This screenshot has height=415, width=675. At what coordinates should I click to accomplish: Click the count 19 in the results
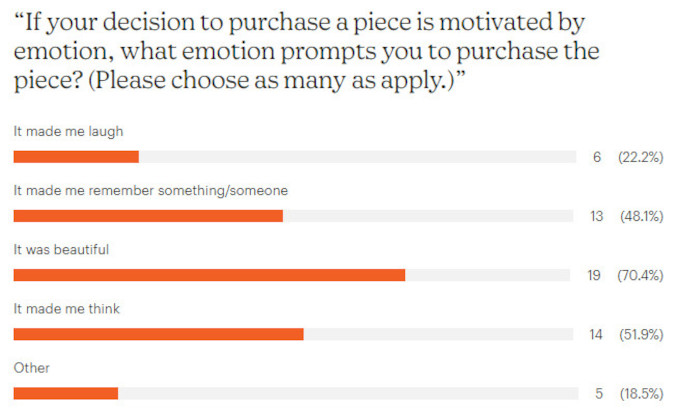(x=594, y=275)
